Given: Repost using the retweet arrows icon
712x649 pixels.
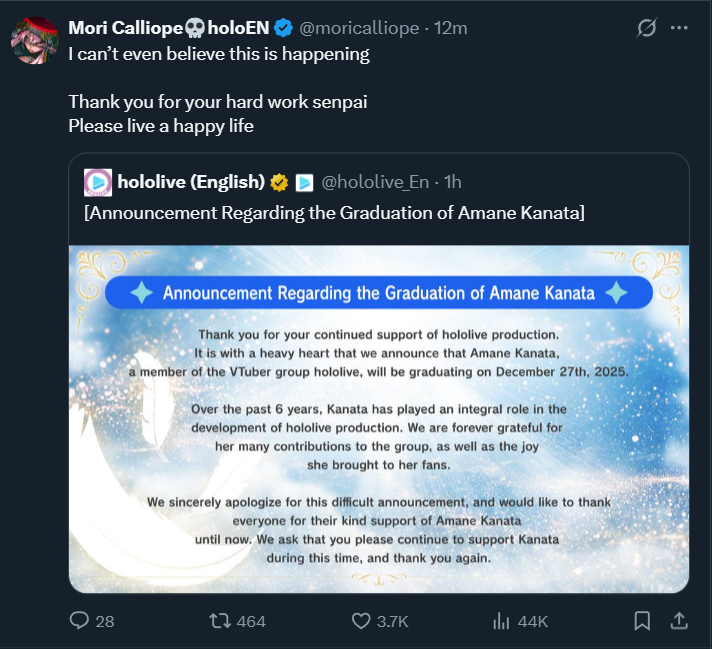Looking at the screenshot, I should pyautogui.click(x=219, y=621).
